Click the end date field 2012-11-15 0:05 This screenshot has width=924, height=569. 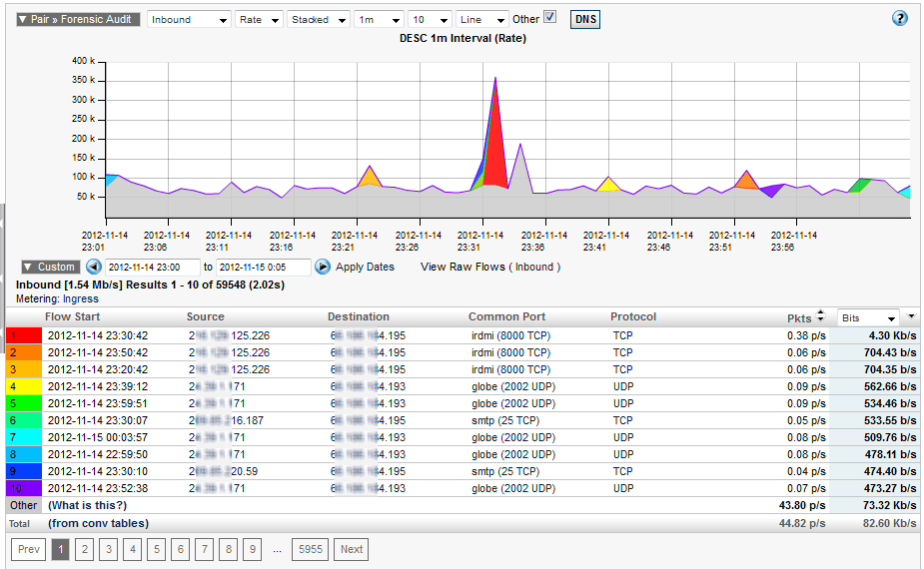[x=264, y=267]
